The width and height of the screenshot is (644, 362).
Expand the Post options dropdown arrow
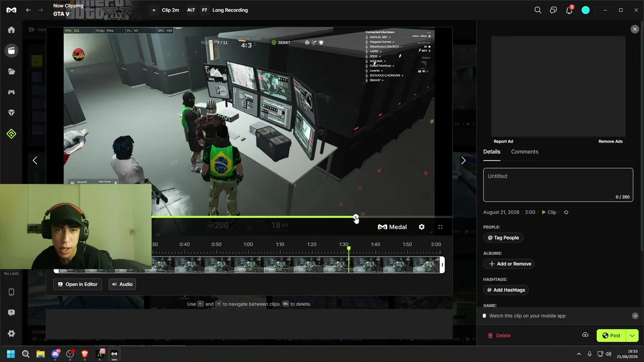(x=632, y=335)
